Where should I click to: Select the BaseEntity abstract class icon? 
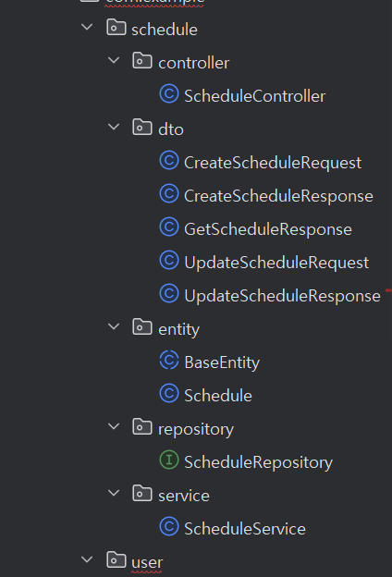tap(169, 361)
